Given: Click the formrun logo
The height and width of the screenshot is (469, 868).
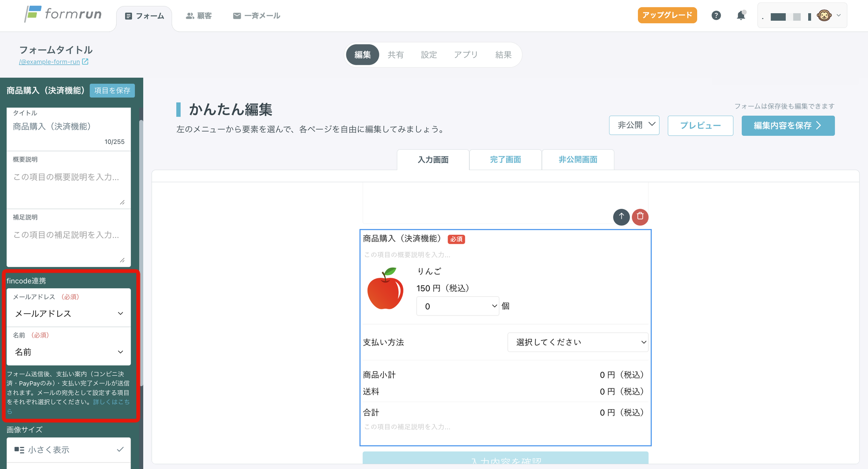Looking at the screenshot, I should tap(63, 14).
